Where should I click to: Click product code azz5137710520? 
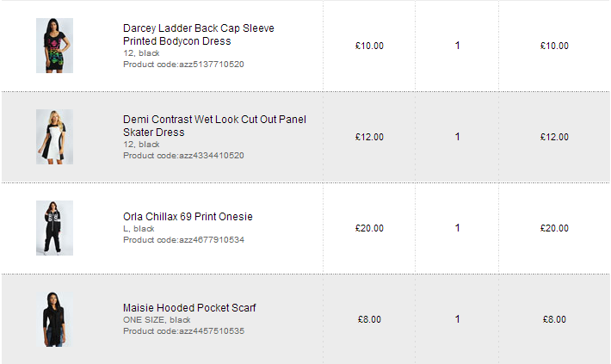click(183, 65)
